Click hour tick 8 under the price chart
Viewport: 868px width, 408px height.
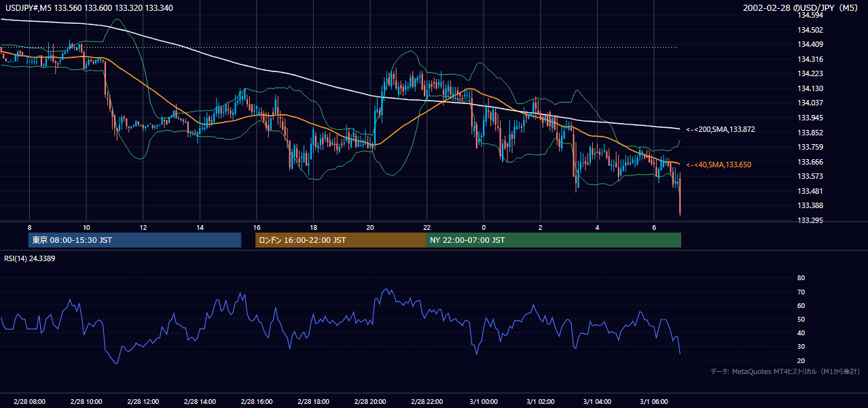pos(29,227)
